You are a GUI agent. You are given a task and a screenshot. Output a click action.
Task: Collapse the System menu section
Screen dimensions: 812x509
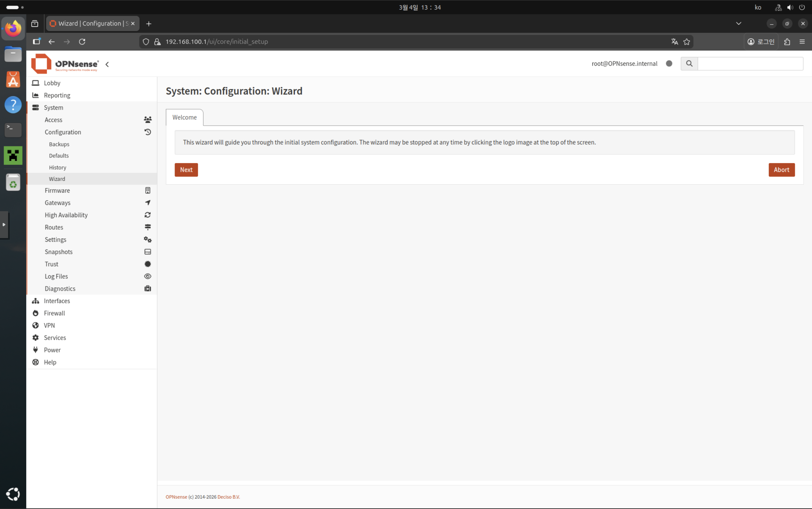pos(53,108)
